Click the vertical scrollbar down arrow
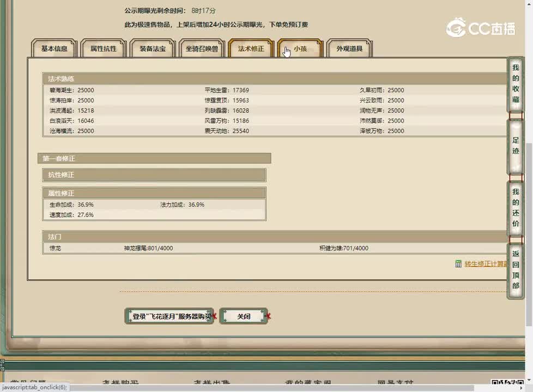Screen dimensions: 533x392 (529, 381)
